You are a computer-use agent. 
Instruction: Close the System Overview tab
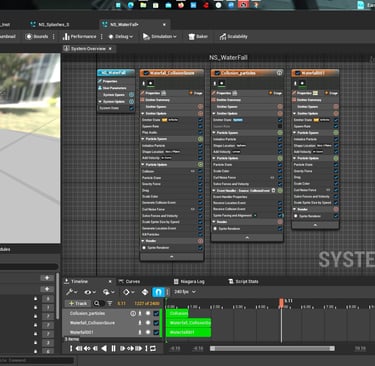tap(110, 49)
